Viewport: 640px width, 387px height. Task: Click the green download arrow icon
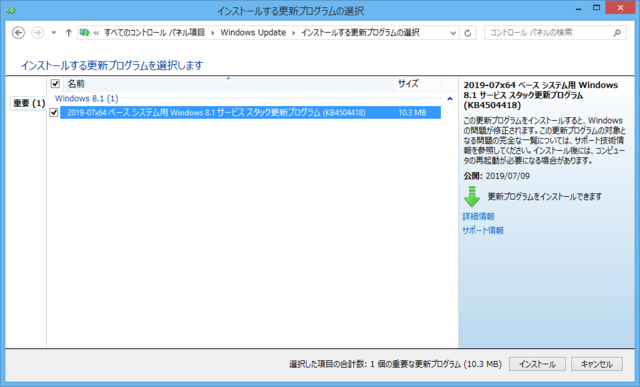tap(472, 197)
